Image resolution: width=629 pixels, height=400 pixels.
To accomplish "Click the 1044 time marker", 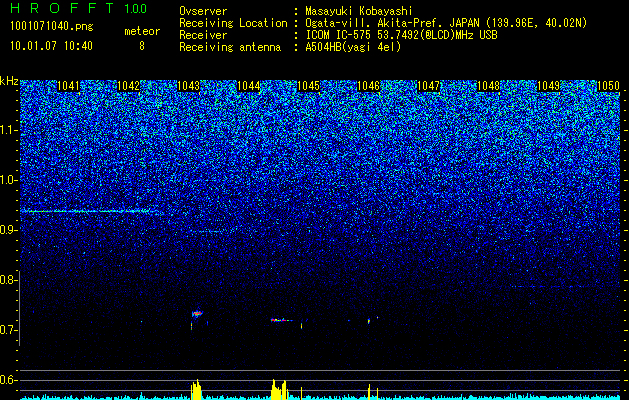I will click(x=248, y=86).
